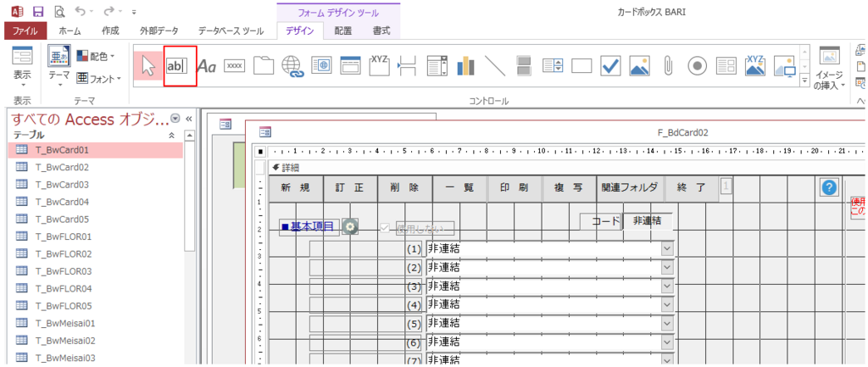Image resolution: width=868 pixels, height=367 pixels.
Task: Pick the Subform/Subreport control
Action: tap(726, 66)
